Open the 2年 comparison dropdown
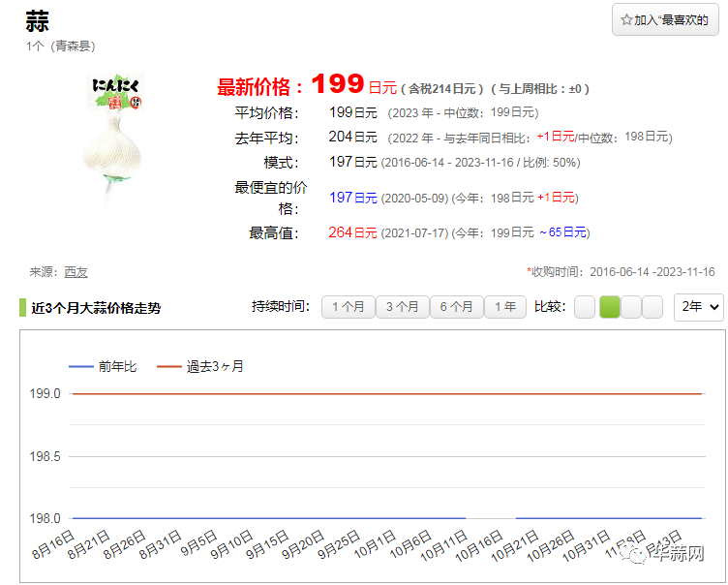728x585 pixels. (699, 307)
